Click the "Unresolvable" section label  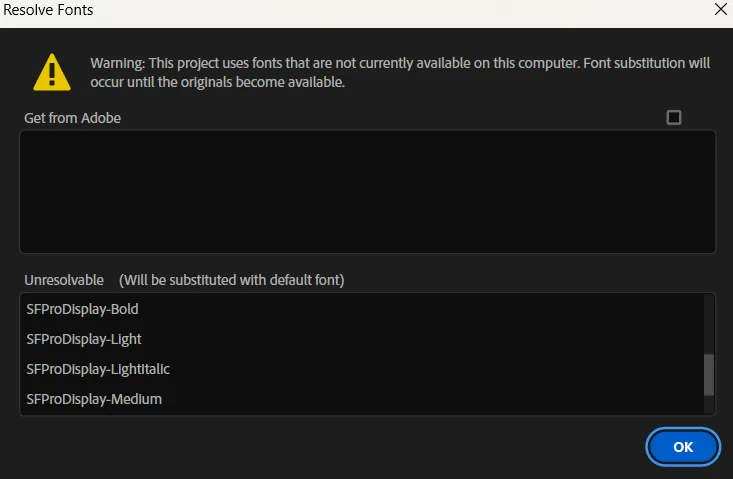point(64,279)
